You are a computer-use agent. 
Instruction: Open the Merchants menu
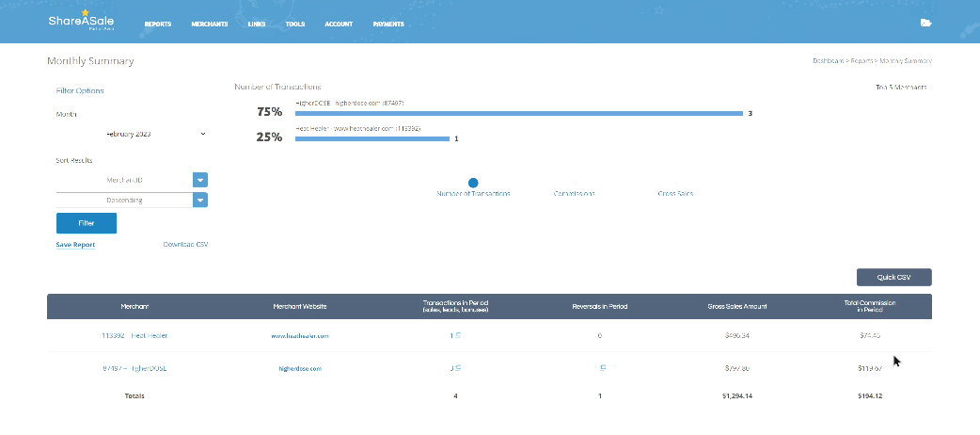click(210, 24)
